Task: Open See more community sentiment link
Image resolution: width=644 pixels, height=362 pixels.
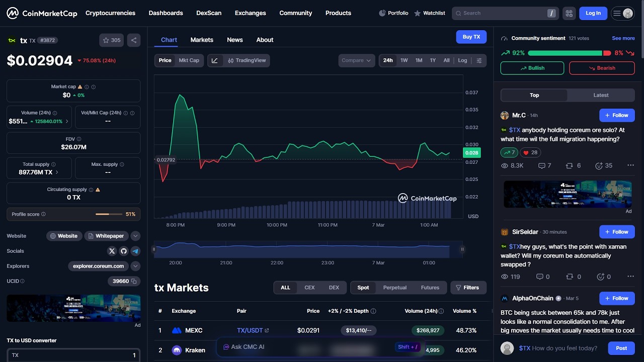Action: pyautogui.click(x=623, y=38)
